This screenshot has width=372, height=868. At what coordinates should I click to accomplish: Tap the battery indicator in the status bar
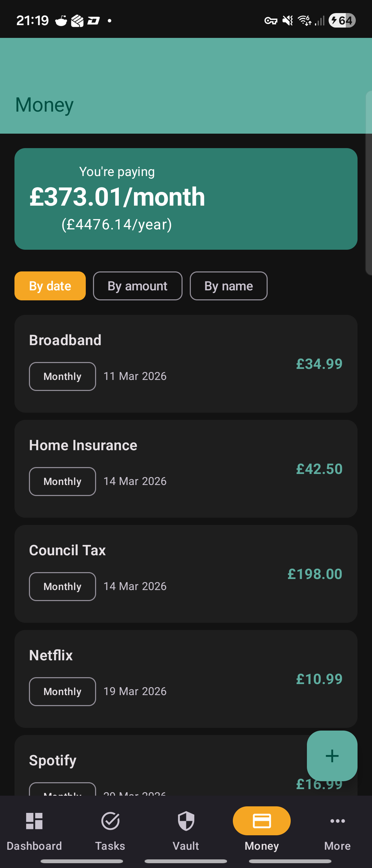342,20
